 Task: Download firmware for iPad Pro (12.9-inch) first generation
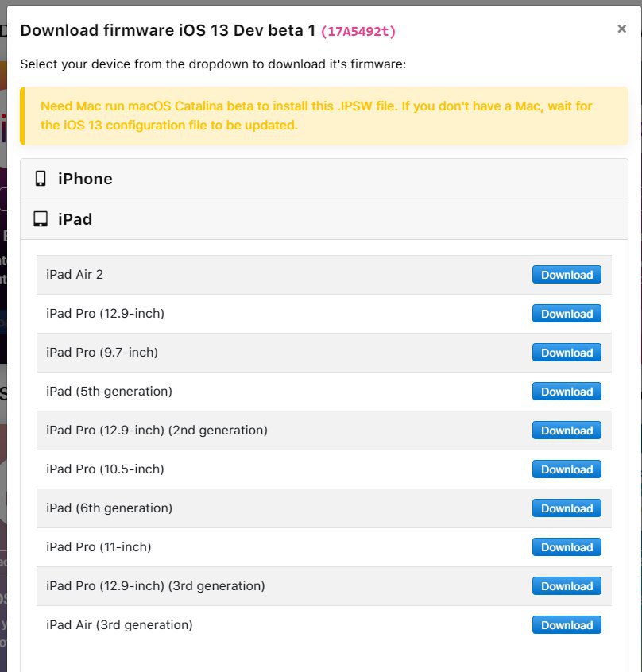[x=567, y=314]
